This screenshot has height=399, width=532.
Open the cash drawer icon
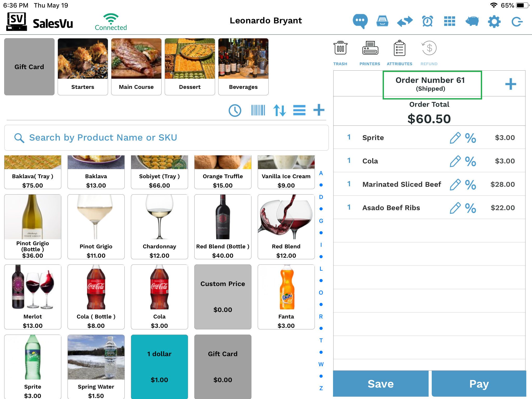(x=382, y=21)
